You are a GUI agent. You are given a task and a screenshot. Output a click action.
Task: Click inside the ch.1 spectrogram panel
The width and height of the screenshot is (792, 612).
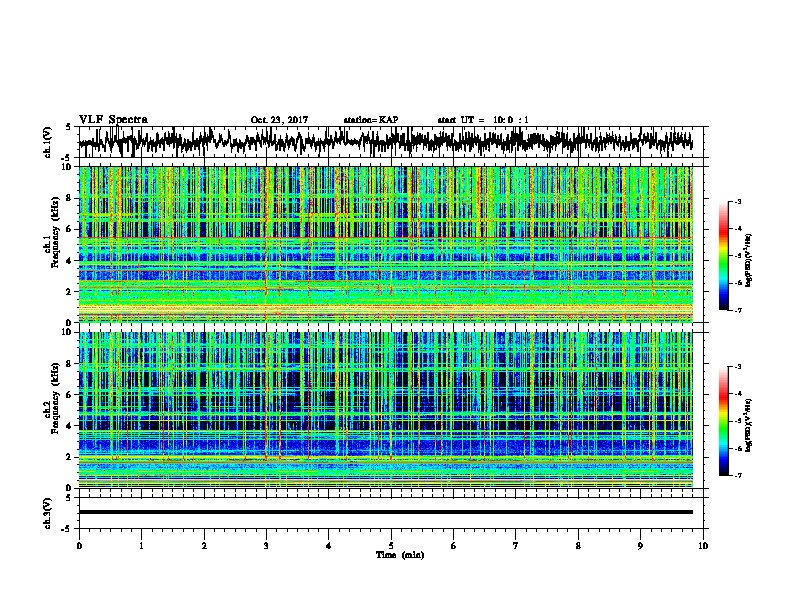(x=386, y=244)
